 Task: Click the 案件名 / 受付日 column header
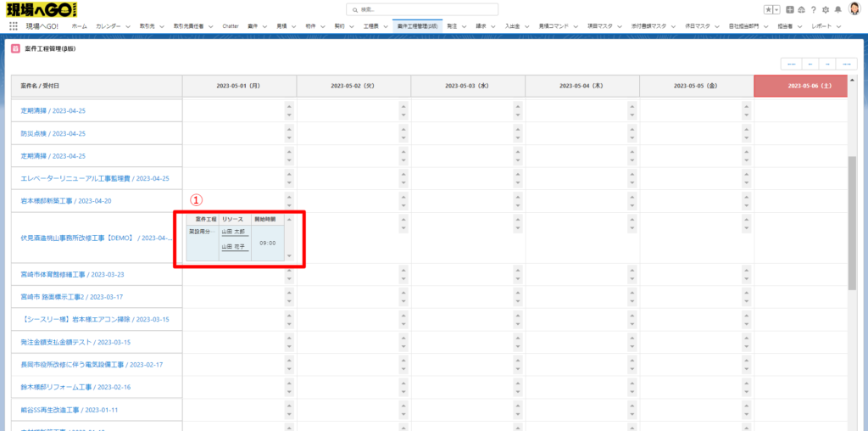coord(97,86)
